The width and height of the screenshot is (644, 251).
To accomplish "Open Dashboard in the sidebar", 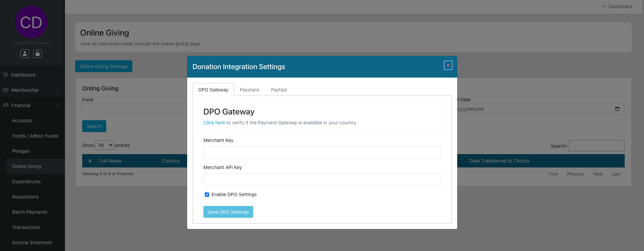I will pyautogui.click(x=23, y=75).
